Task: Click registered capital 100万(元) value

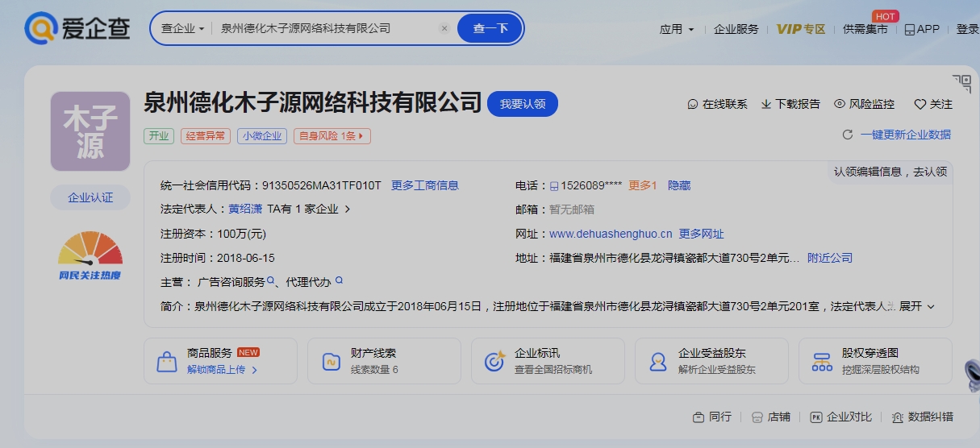Action: pyautogui.click(x=241, y=234)
